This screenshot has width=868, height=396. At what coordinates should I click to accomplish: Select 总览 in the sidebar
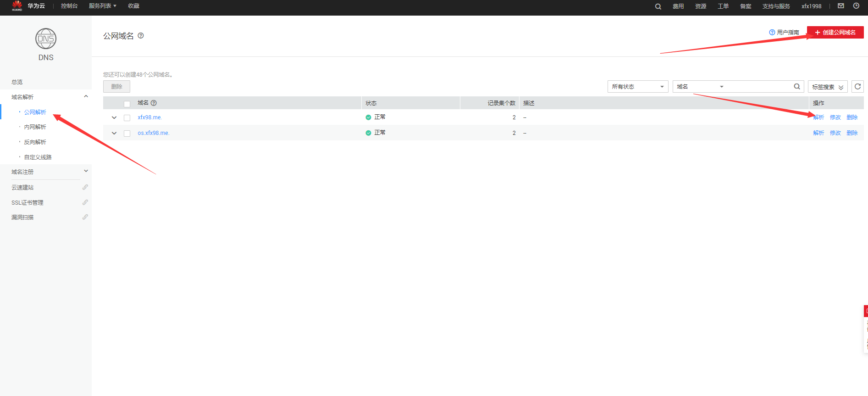click(x=17, y=82)
